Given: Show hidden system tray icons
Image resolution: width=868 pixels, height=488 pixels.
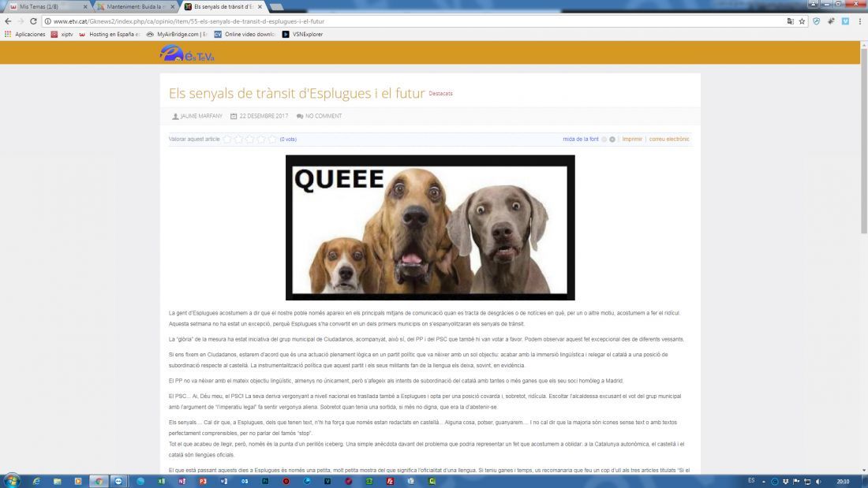Looking at the screenshot, I should [763, 482].
